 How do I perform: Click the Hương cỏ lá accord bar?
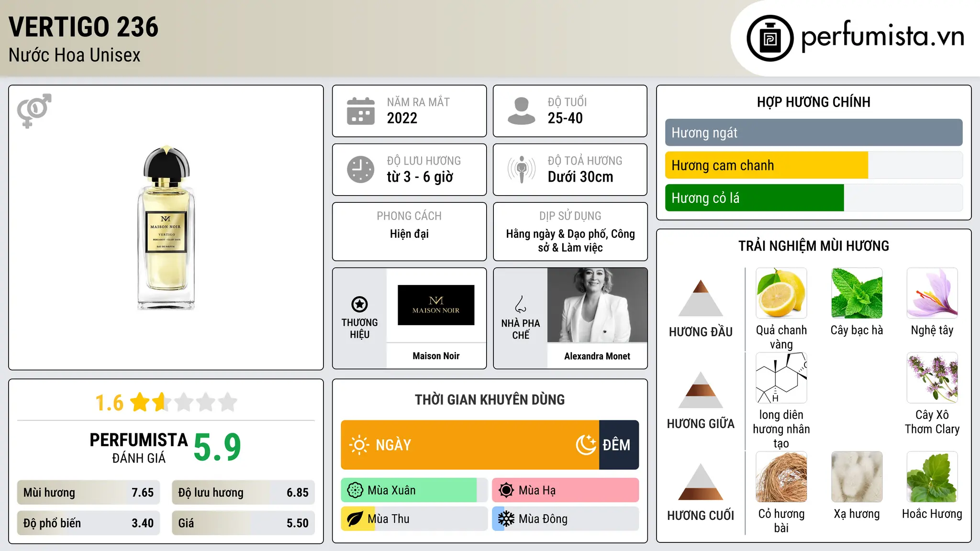point(814,198)
